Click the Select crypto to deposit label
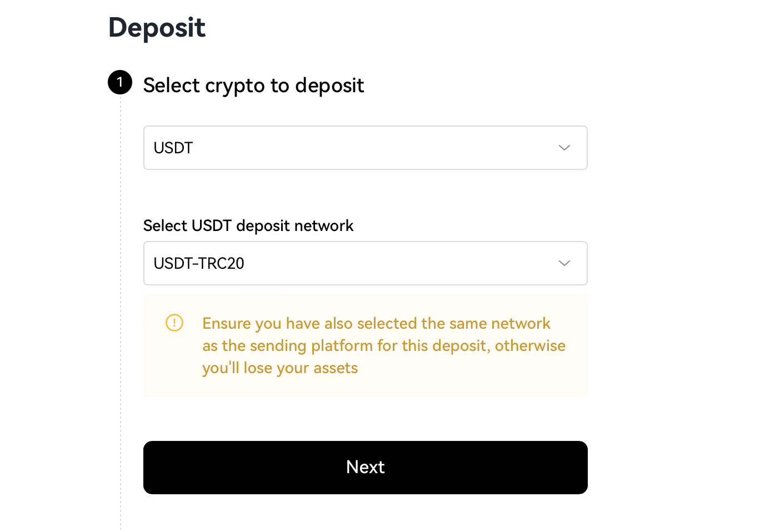The image size is (770, 532). 254,85
